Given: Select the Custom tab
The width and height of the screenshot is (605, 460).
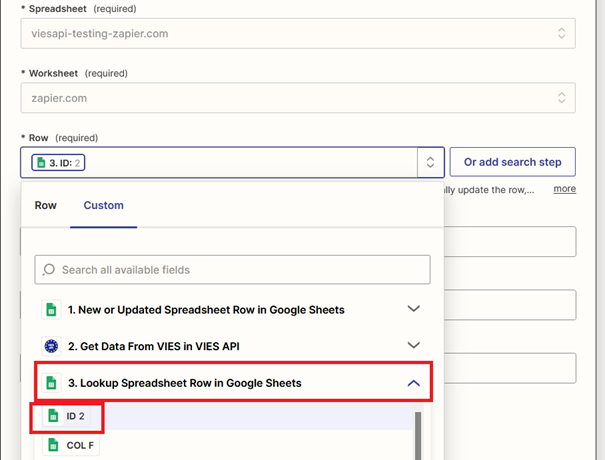Looking at the screenshot, I should pyautogui.click(x=103, y=205).
